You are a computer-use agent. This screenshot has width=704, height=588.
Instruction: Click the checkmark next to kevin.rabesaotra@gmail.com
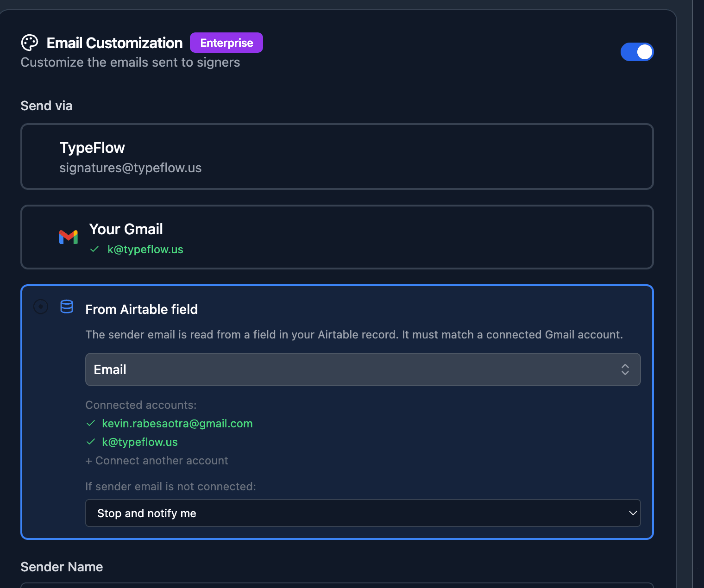pyautogui.click(x=91, y=423)
